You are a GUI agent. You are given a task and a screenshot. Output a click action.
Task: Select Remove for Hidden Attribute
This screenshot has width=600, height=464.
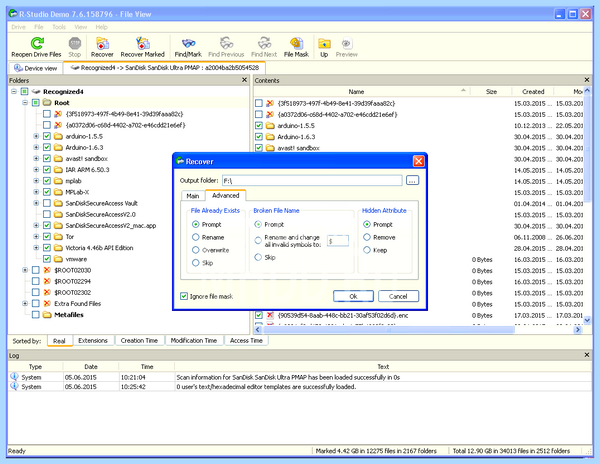pyautogui.click(x=367, y=237)
